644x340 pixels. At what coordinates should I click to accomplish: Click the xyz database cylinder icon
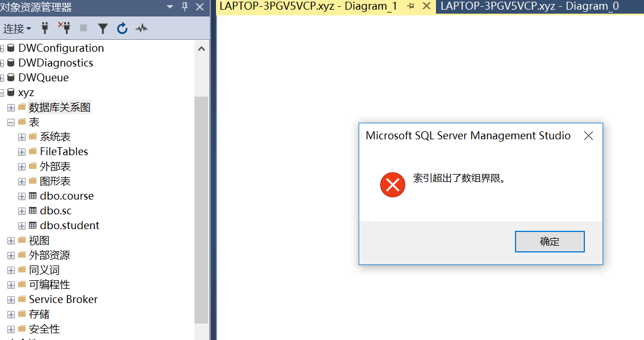point(11,92)
